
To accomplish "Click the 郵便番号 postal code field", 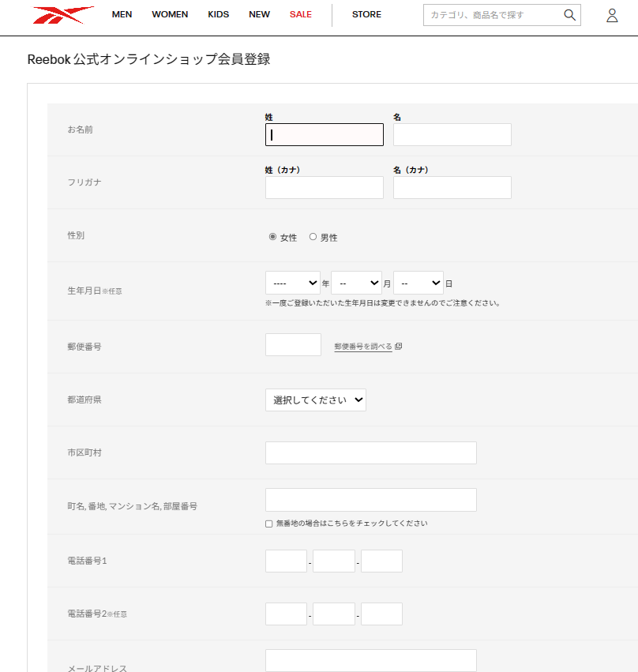I will pos(293,345).
